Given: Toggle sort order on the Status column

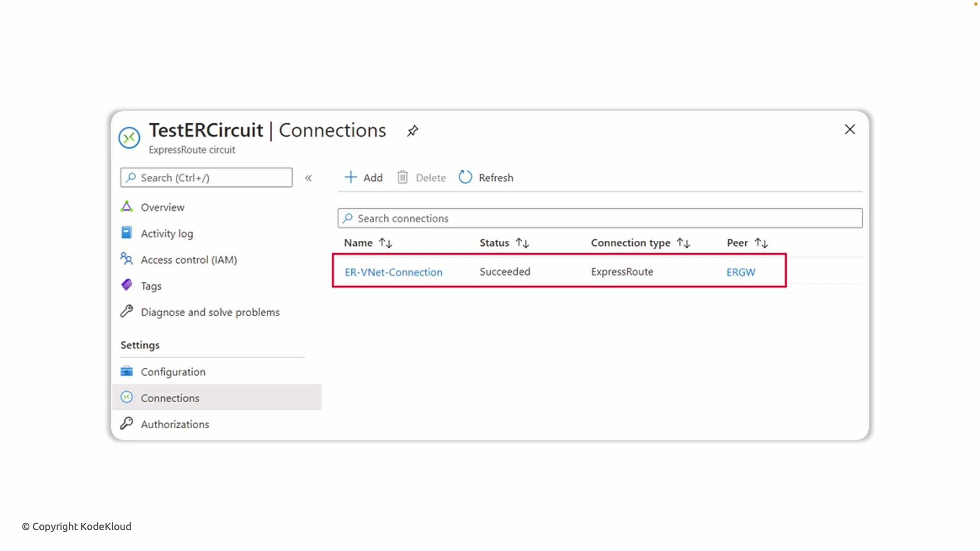Looking at the screenshot, I should [522, 243].
